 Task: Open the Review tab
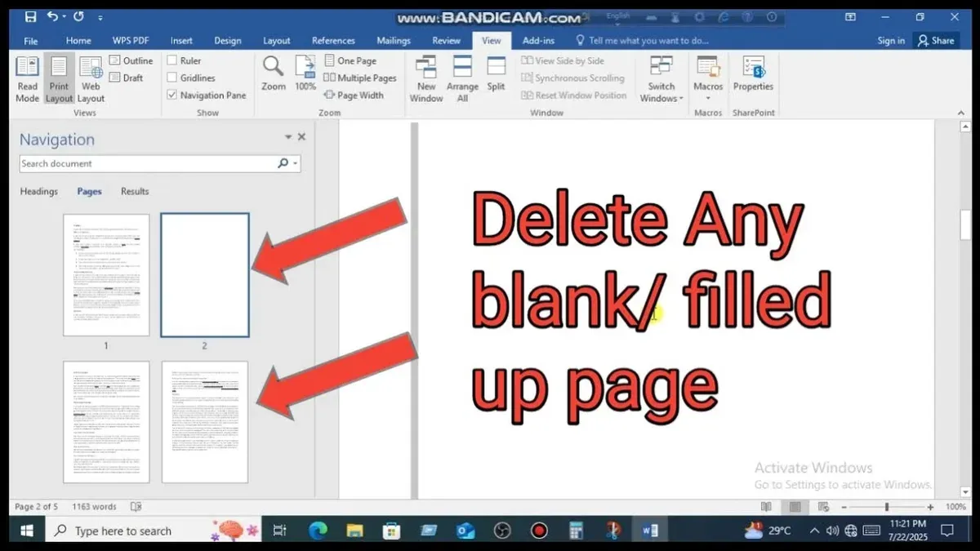click(447, 41)
